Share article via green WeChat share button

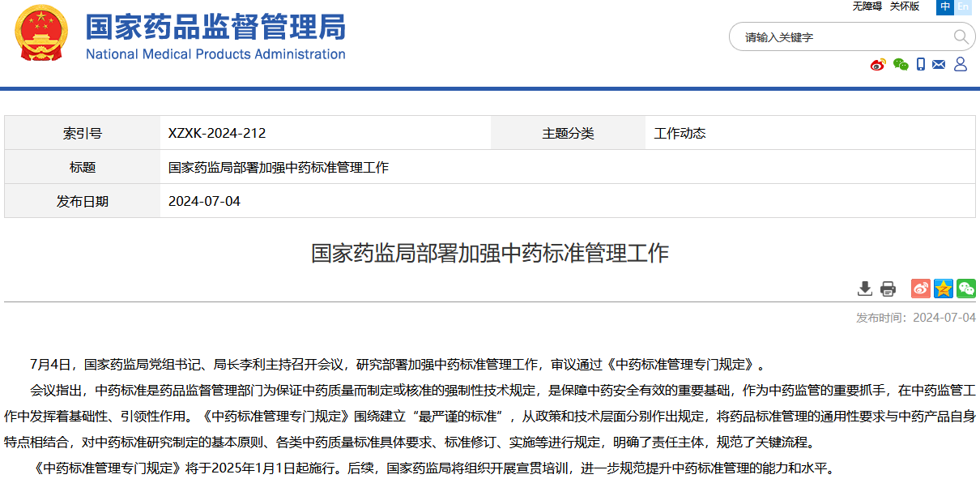coord(965,289)
